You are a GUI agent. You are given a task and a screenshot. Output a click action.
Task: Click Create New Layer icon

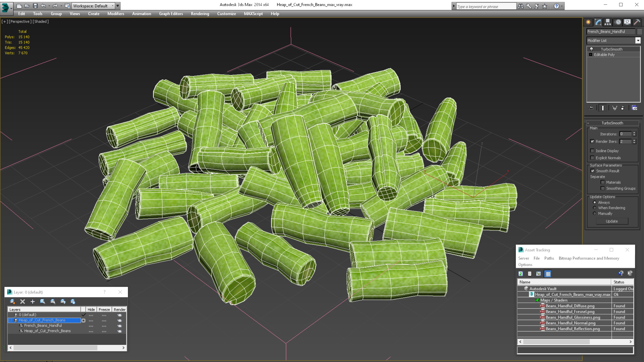click(12, 301)
